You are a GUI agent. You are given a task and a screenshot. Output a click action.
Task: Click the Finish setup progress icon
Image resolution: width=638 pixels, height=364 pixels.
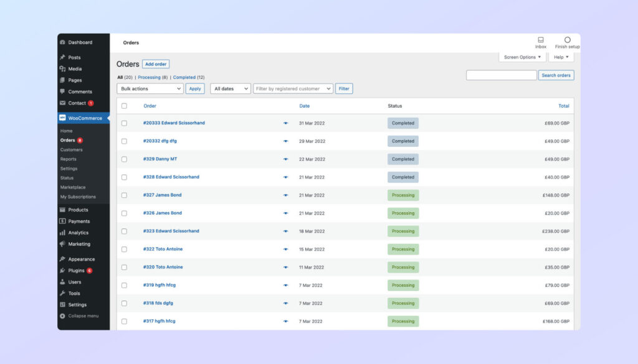[x=566, y=40]
